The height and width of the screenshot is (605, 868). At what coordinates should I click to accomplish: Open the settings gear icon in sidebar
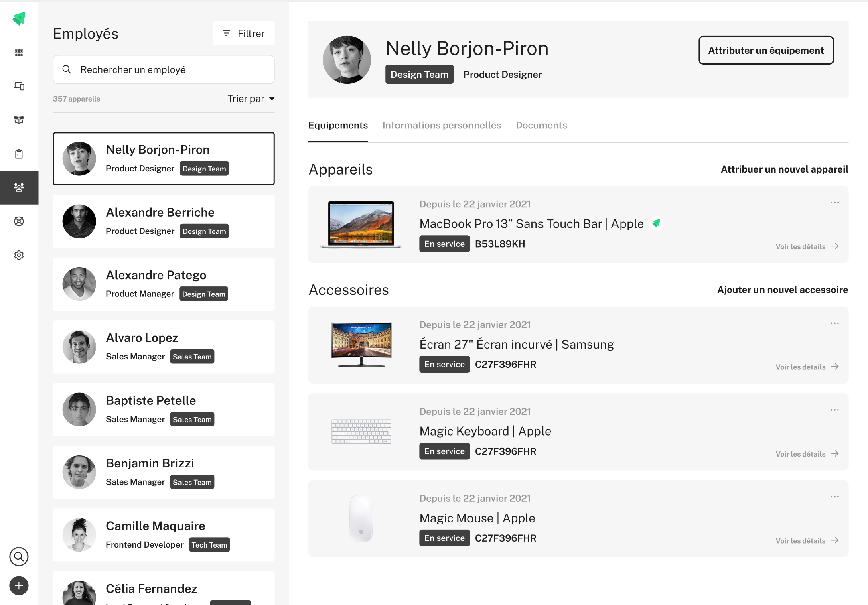tap(19, 255)
